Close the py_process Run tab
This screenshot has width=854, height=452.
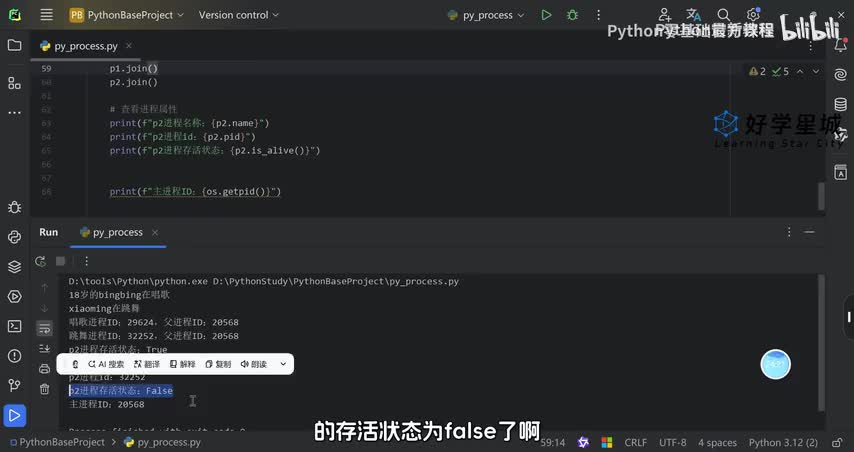pos(155,233)
